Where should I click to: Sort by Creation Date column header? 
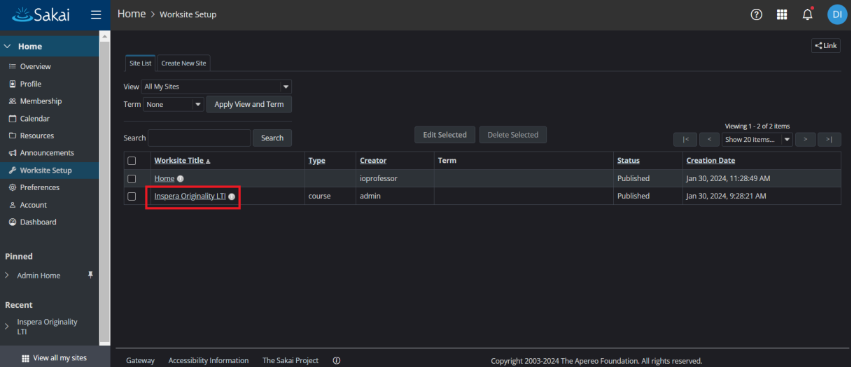coord(710,161)
